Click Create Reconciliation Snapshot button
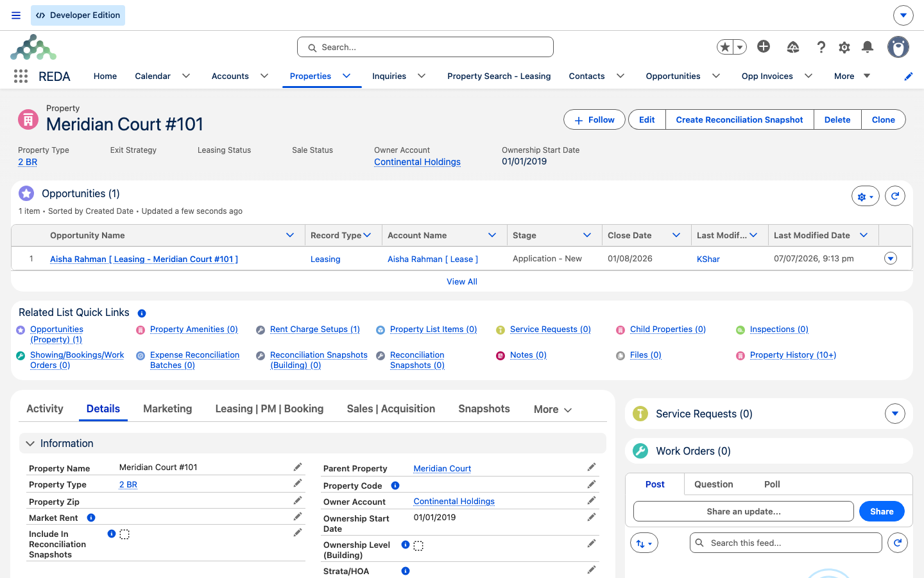The height and width of the screenshot is (578, 924). (x=739, y=119)
